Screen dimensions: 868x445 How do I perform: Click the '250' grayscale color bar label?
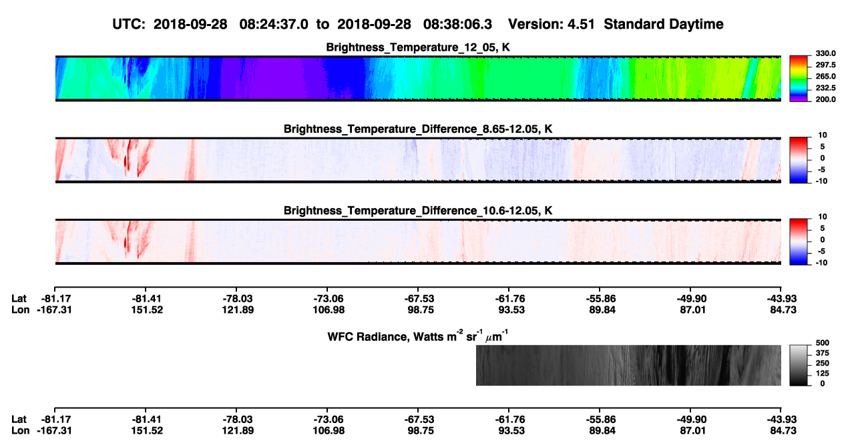pos(823,363)
